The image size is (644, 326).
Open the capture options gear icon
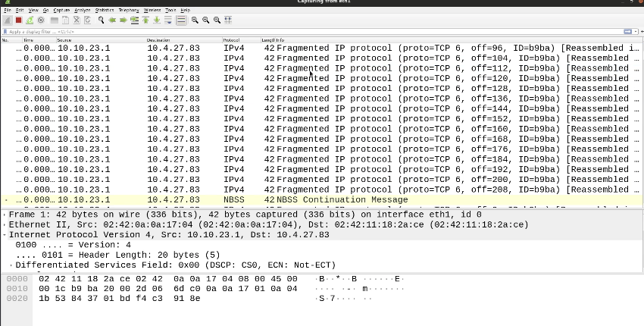tap(39, 20)
